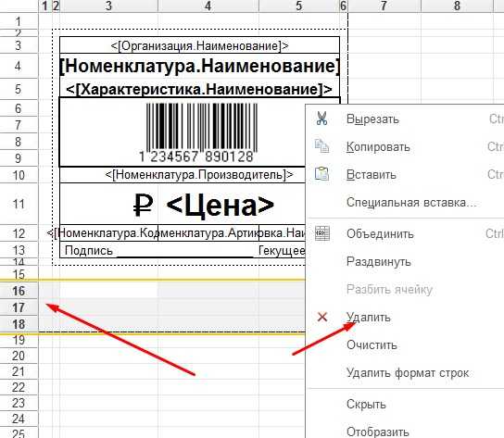Select row header 16
The height and width of the screenshot is (438, 504).
click(x=19, y=291)
